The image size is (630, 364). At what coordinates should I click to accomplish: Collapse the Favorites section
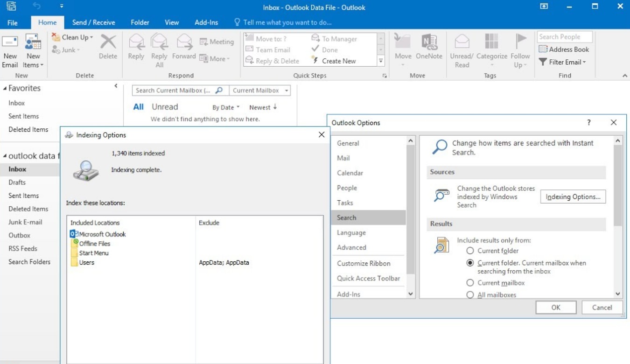point(5,88)
